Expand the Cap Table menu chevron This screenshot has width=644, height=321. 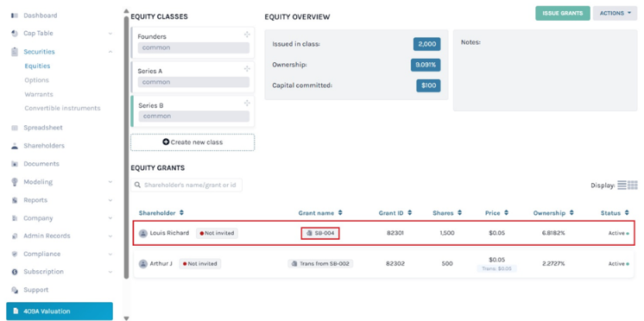[110, 34]
